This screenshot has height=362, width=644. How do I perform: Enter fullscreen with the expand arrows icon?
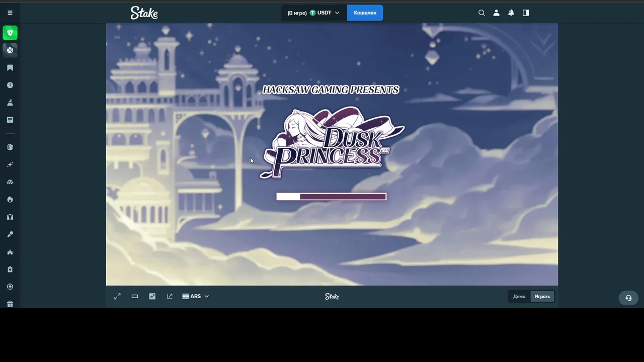click(x=117, y=297)
